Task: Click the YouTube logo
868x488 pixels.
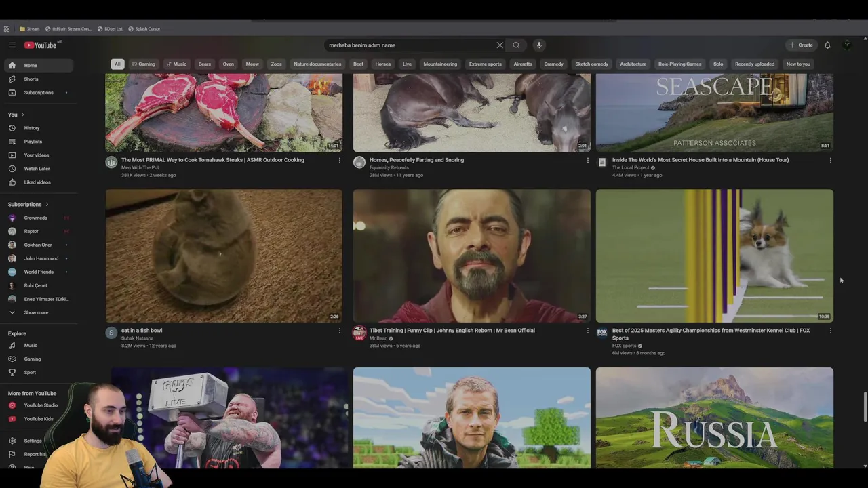Action: [41, 45]
